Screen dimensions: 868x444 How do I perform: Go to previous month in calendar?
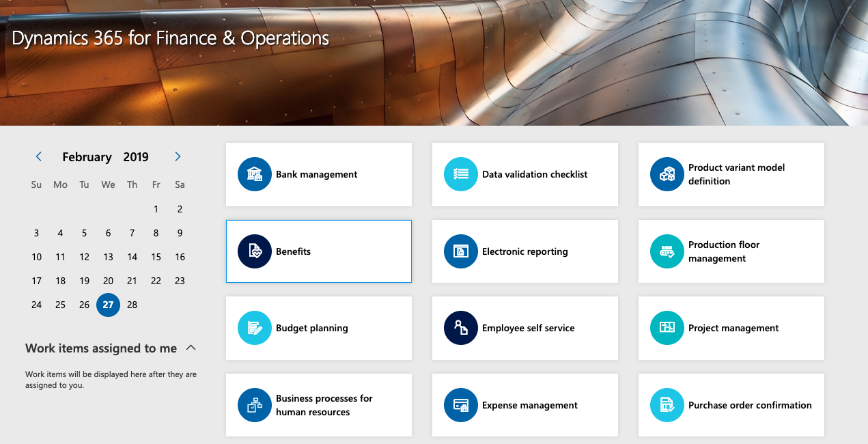point(39,156)
